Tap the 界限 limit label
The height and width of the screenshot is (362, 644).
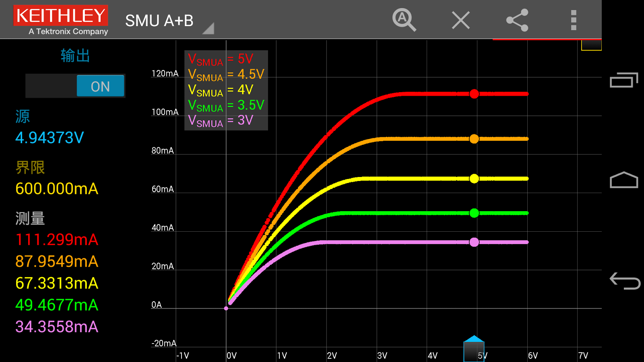coord(30,167)
